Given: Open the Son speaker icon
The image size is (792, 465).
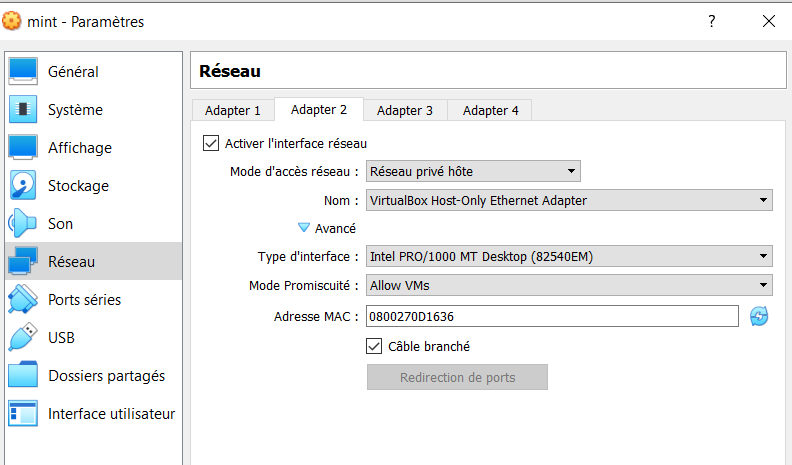Looking at the screenshot, I should pos(23,224).
